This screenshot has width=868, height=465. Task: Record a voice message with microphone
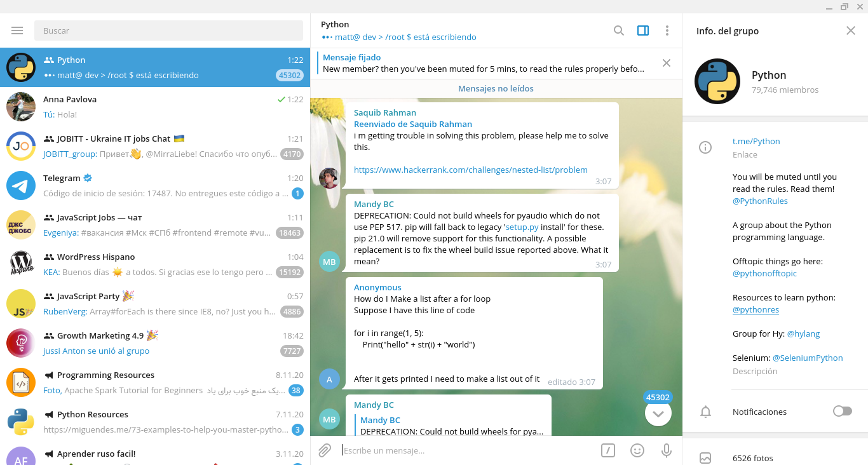click(666, 450)
